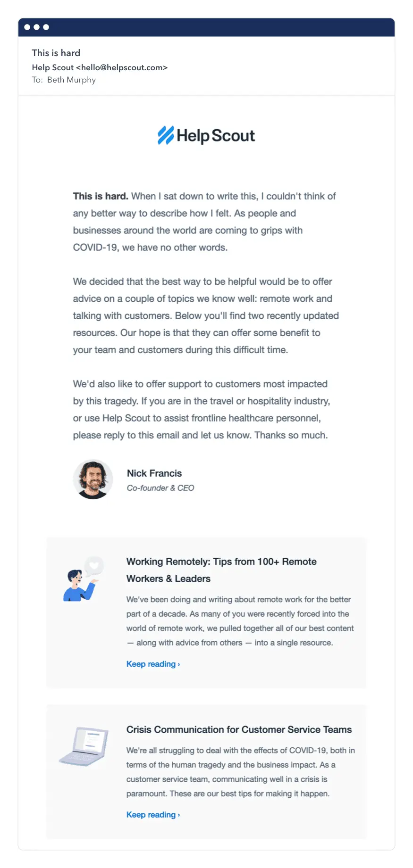Click the leftmost window dot in title bar
413x868 pixels.
tap(27, 27)
